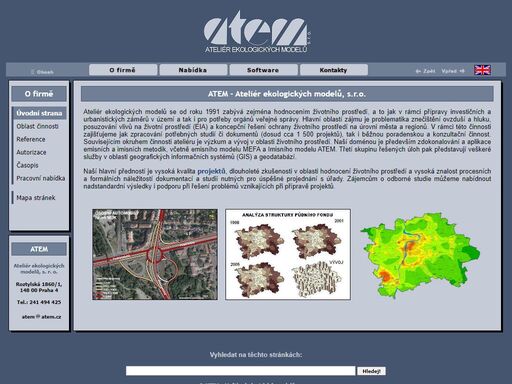The height and width of the screenshot is (384, 512).
Task: Click Vyhledat na těchto stránkách label
Action: [256, 355]
